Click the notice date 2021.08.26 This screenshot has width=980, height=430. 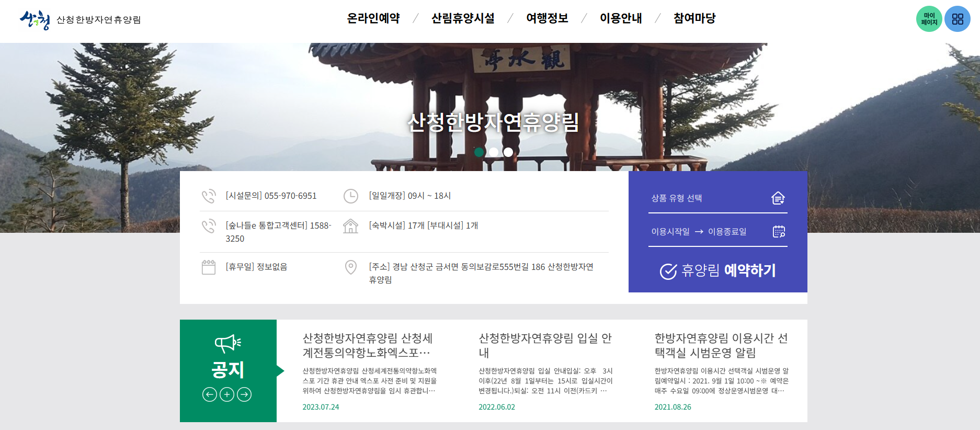click(x=673, y=407)
